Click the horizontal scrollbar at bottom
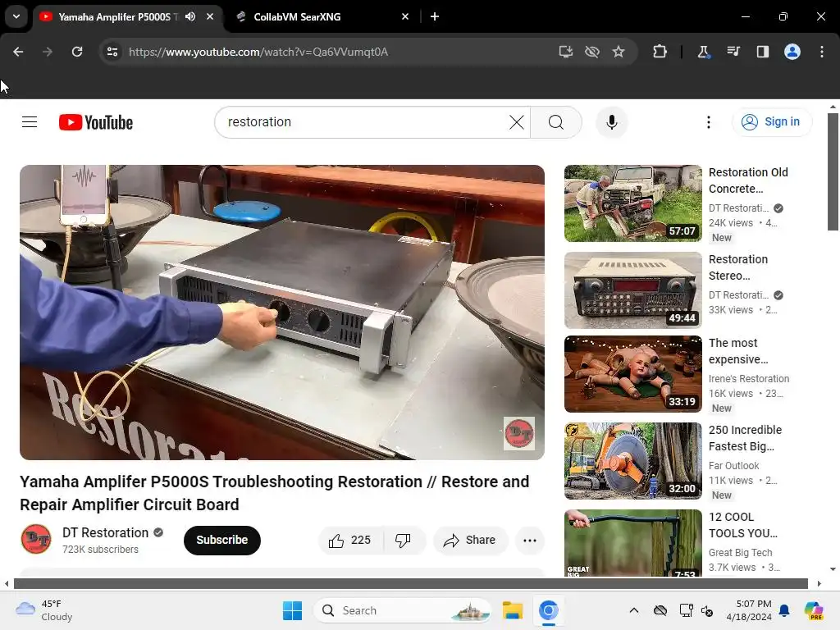 pos(411,583)
